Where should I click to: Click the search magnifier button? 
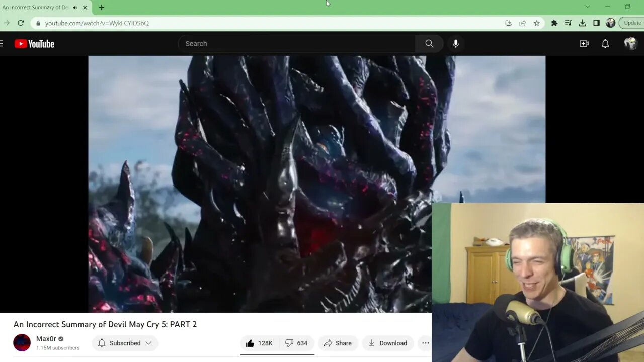click(x=429, y=44)
